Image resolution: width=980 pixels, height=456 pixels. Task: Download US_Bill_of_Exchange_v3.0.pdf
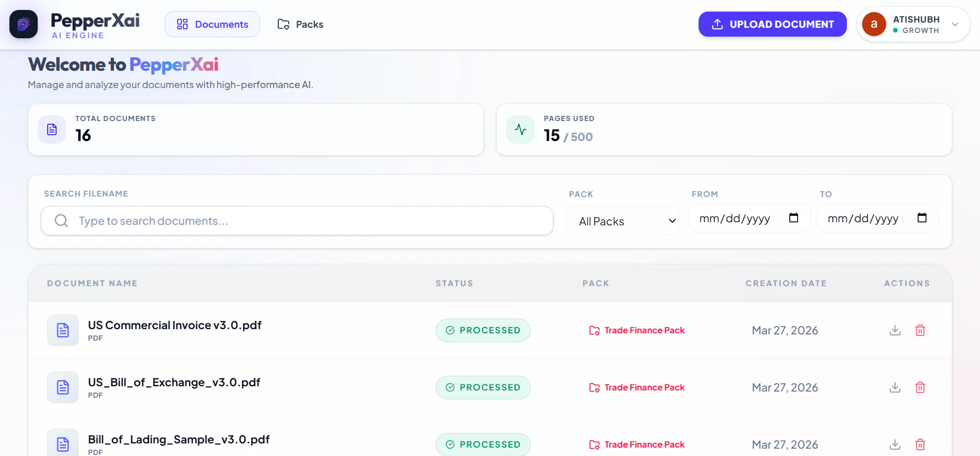[x=895, y=387]
